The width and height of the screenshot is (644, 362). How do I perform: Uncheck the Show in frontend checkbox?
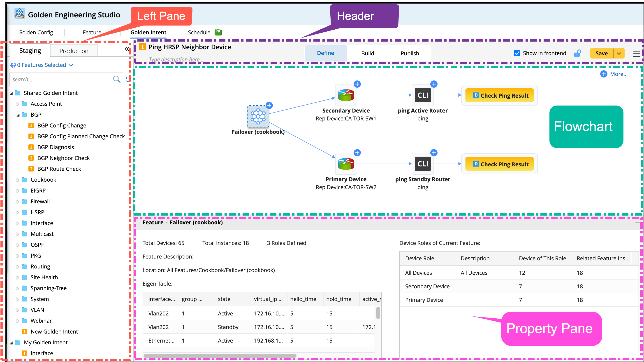(x=517, y=53)
